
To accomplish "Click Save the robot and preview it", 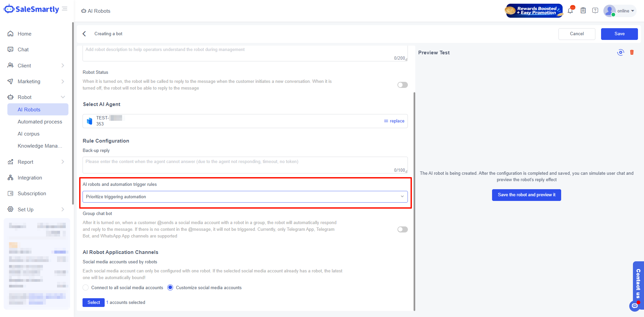I will [526, 195].
